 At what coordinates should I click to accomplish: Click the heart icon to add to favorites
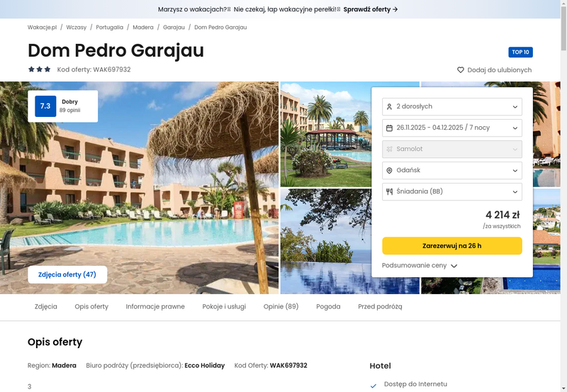(x=460, y=69)
